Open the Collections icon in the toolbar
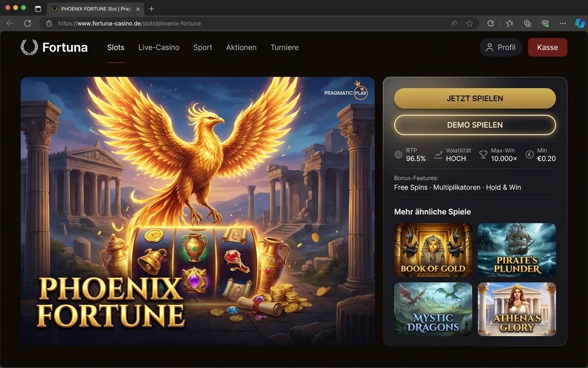This screenshot has width=588, height=368. tap(527, 23)
